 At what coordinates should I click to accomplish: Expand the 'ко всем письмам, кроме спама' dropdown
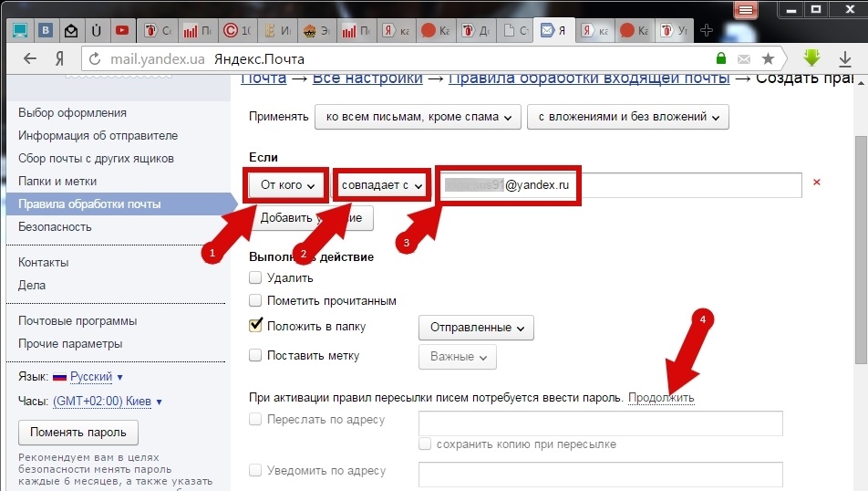click(x=418, y=117)
